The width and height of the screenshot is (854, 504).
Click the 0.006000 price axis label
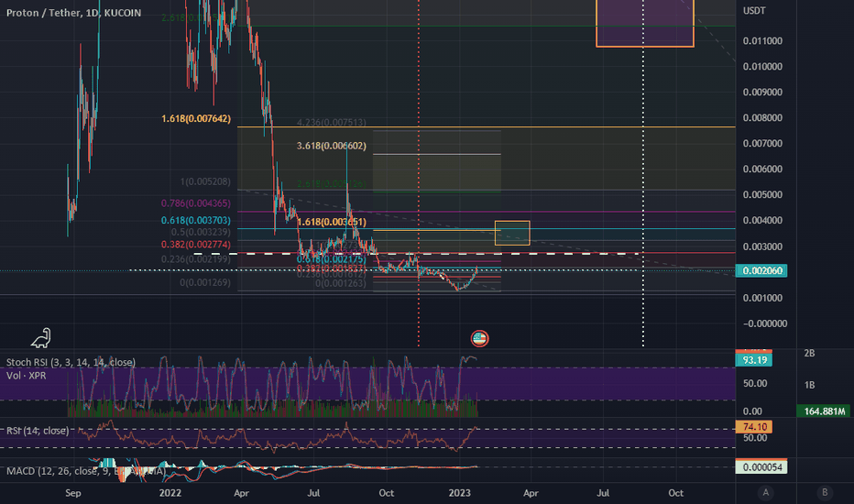point(762,169)
